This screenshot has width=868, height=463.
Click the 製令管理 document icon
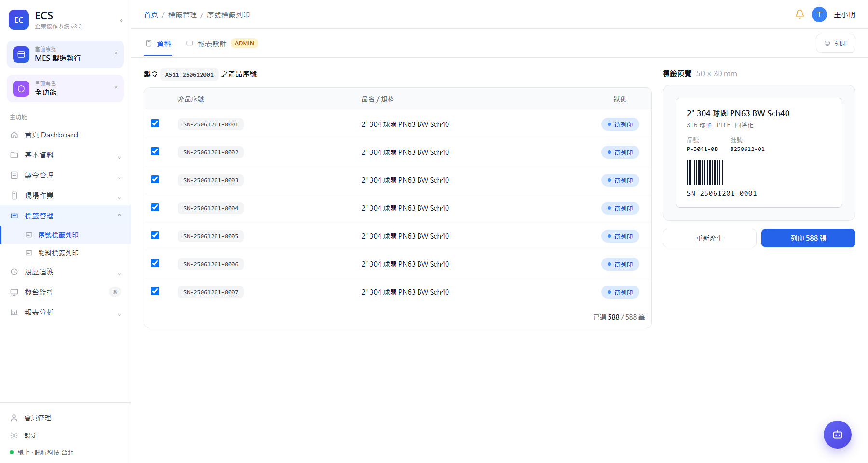tap(14, 176)
